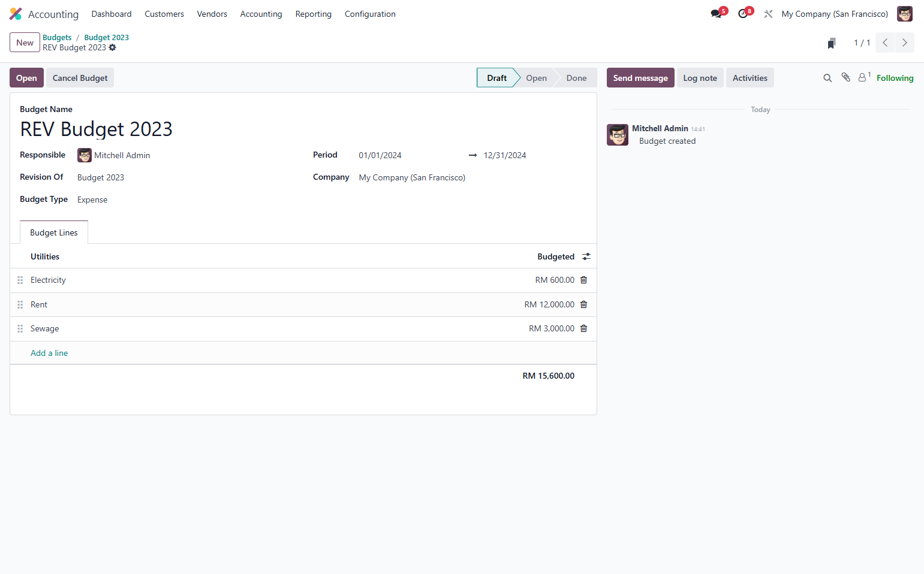Go to the next record arrow
Image resolution: width=924 pixels, height=574 pixels.
pos(905,43)
